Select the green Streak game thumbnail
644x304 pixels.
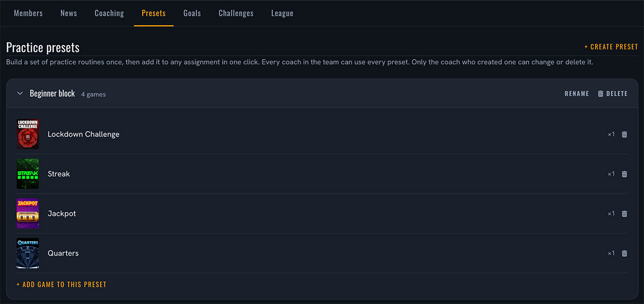(28, 174)
